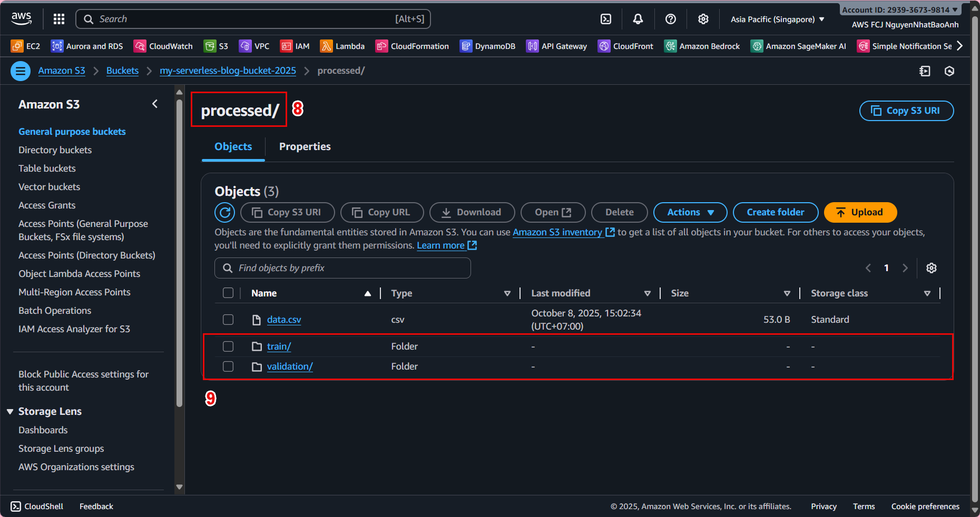Image resolution: width=980 pixels, height=517 pixels.
Task: Open Vector buckets in sidebar
Action: (50, 187)
